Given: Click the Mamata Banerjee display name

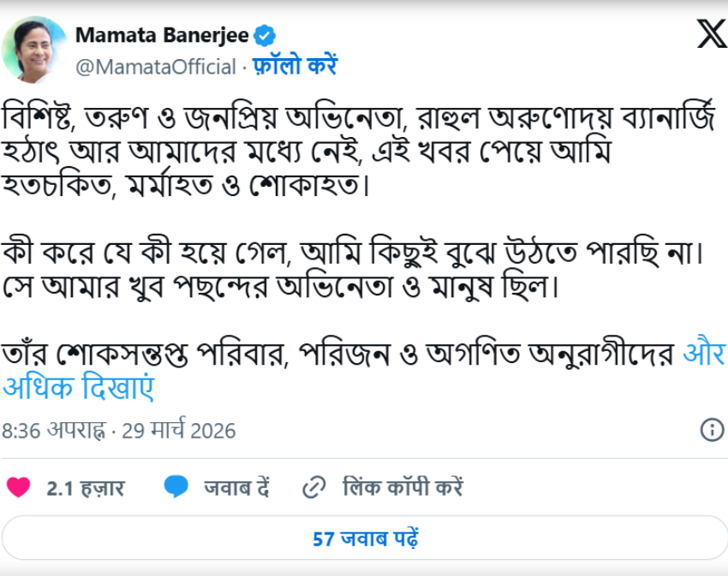Looking at the screenshot, I should pos(163,35).
